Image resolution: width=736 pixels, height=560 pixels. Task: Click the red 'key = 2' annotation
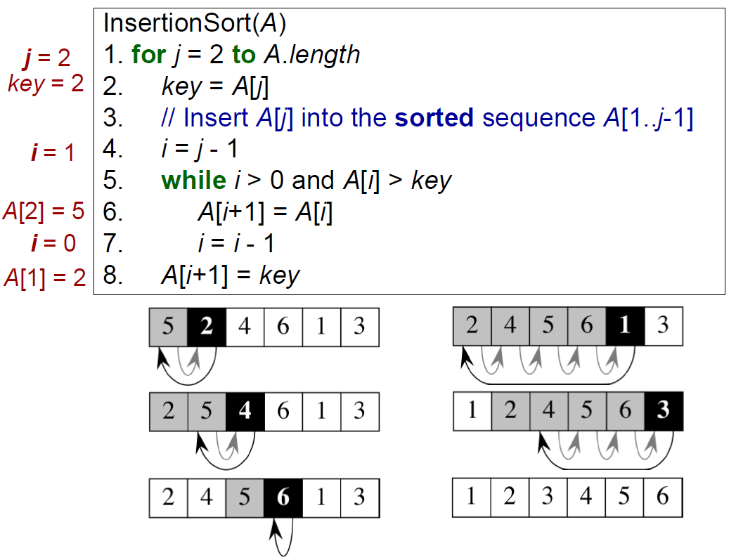tap(46, 84)
